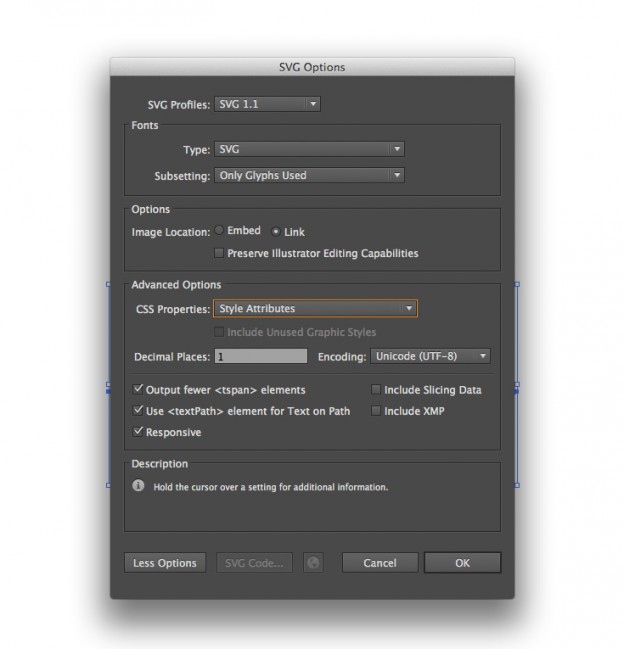The height and width of the screenshot is (649, 624).
Task: Enable Preserve Illustrator Editing Capabilities
Action: coord(220,254)
